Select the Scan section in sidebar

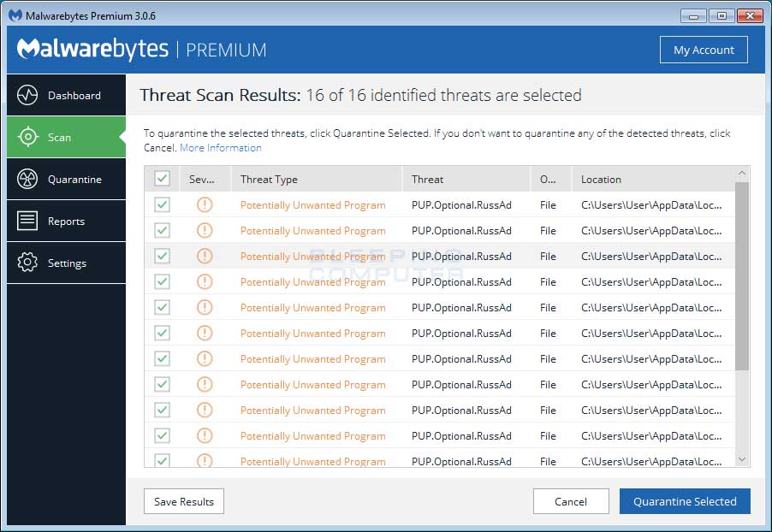coord(66,137)
